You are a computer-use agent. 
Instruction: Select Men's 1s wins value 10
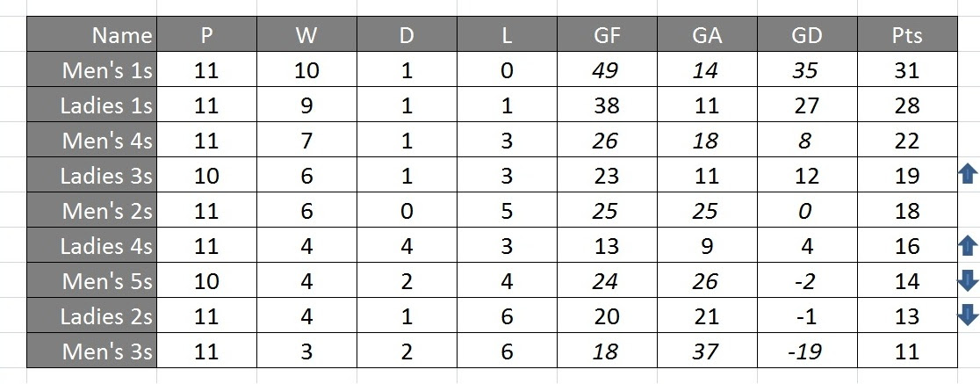tap(306, 69)
